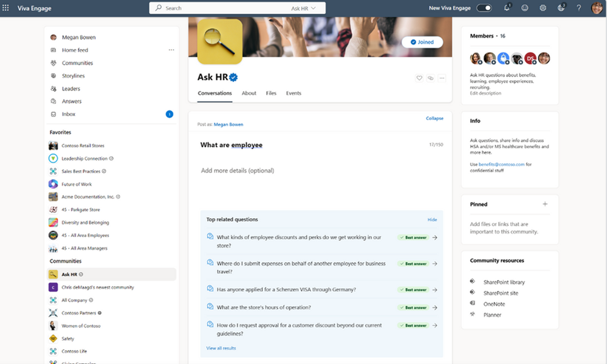607x364 pixels.
Task: Click View all results link
Action: click(x=221, y=348)
